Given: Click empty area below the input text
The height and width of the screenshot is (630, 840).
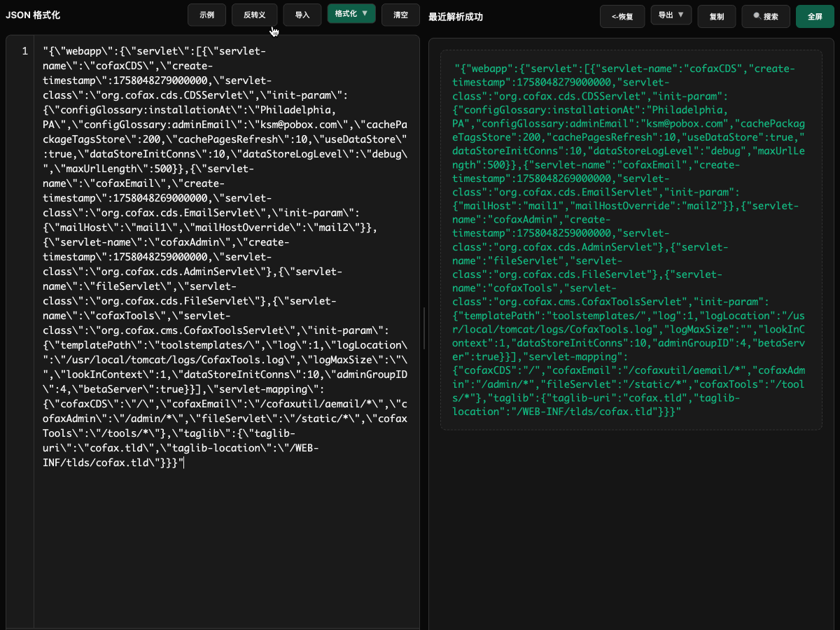Looking at the screenshot, I should tap(224, 546).
